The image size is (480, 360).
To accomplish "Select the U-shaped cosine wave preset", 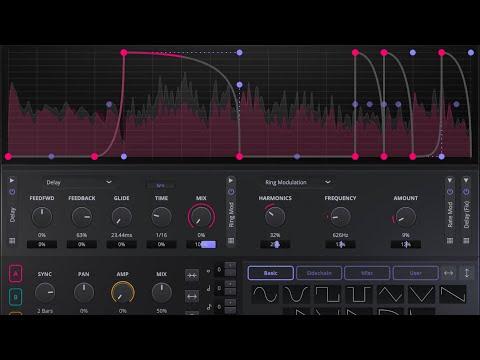I will click(296, 294).
